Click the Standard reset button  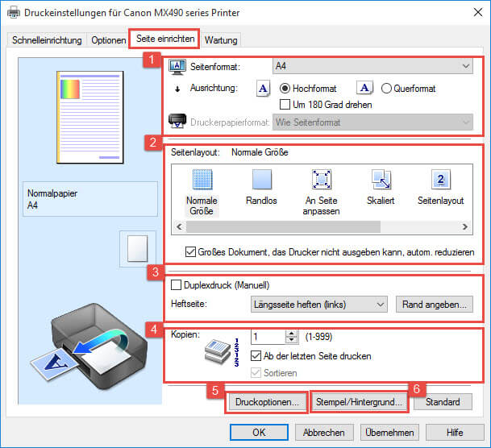pyautogui.click(x=443, y=402)
